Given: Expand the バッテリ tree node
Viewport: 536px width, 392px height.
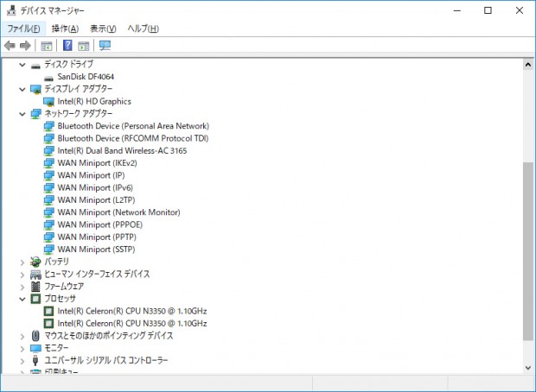Looking at the screenshot, I should tap(22, 262).
